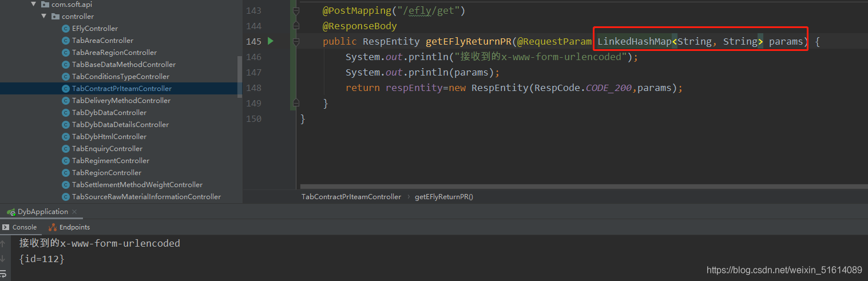
Task: Click LinkedHashMap in the method signature
Action: point(635,41)
